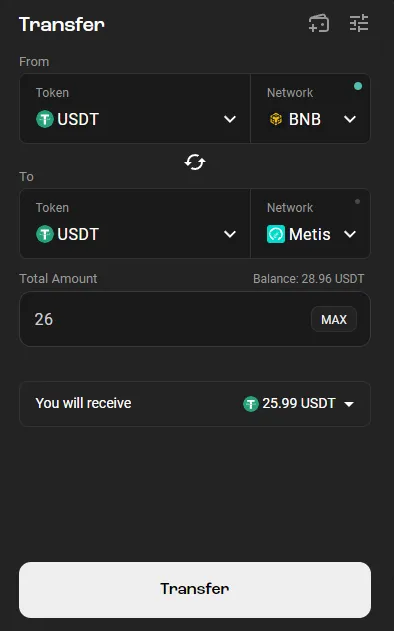This screenshot has height=631, width=394.
Task: Click gray status dot on Metis network
Action: point(357,201)
